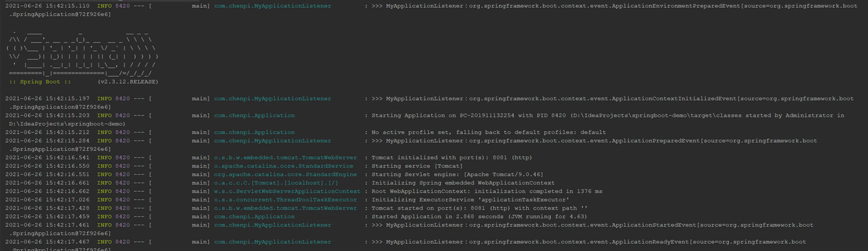The height and width of the screenshot is (251, 868).
Task: Select "Initializing ExecutorService 'applicationTaskExecutor'" message
Action: [x=471, y=199]
